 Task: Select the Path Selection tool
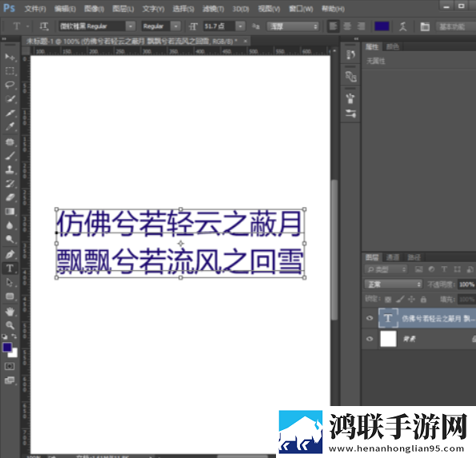pos(10,282)
